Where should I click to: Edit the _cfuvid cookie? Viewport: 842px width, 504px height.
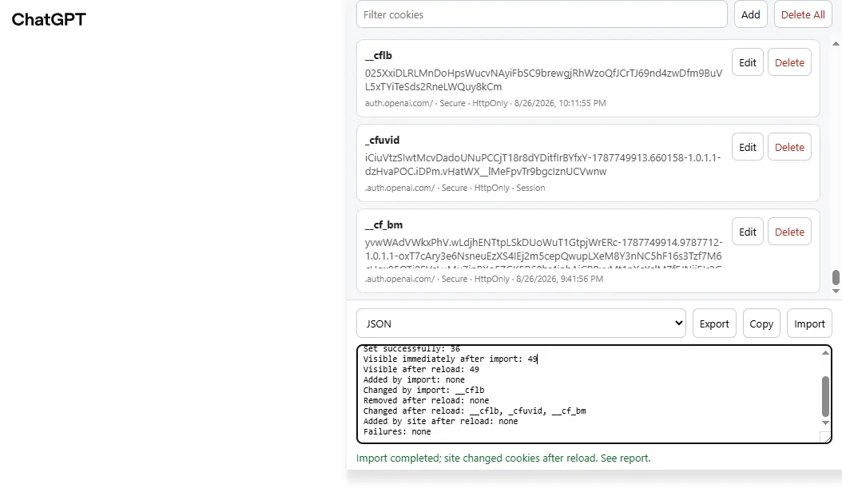(748, 147)
